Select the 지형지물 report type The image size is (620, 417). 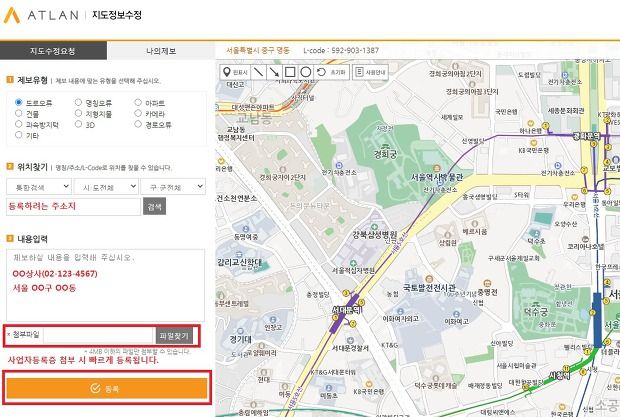click(78, 113)
